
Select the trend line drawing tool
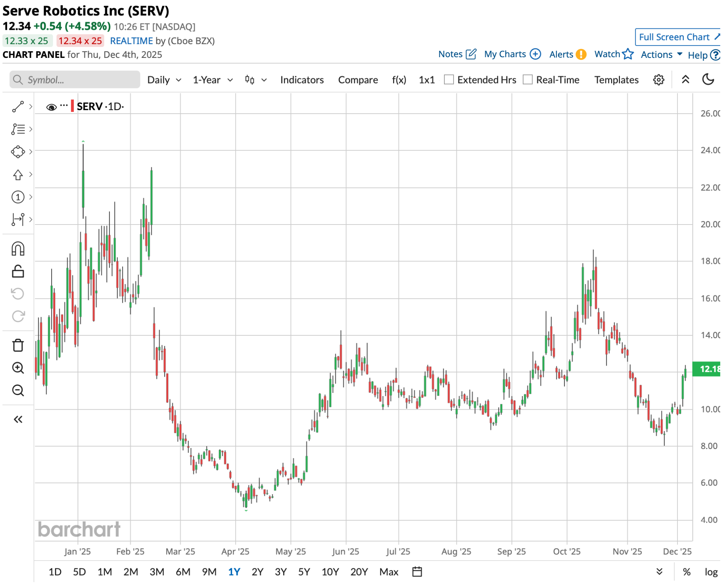[x=18, y=107]
